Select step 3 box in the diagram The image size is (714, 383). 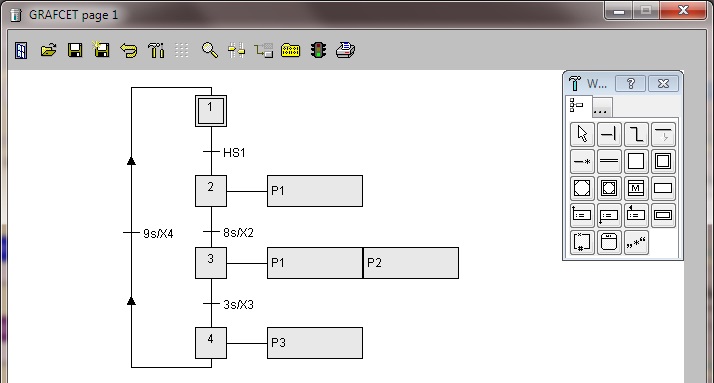point(211,263)
